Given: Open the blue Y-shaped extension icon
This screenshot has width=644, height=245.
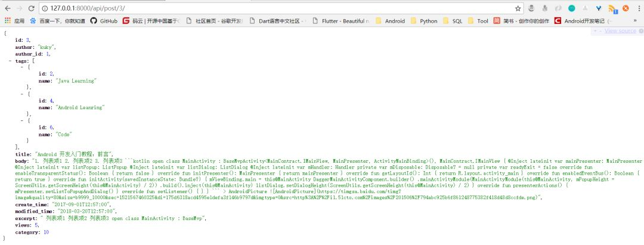Looking at the screenshot, I should pos(599,8).
